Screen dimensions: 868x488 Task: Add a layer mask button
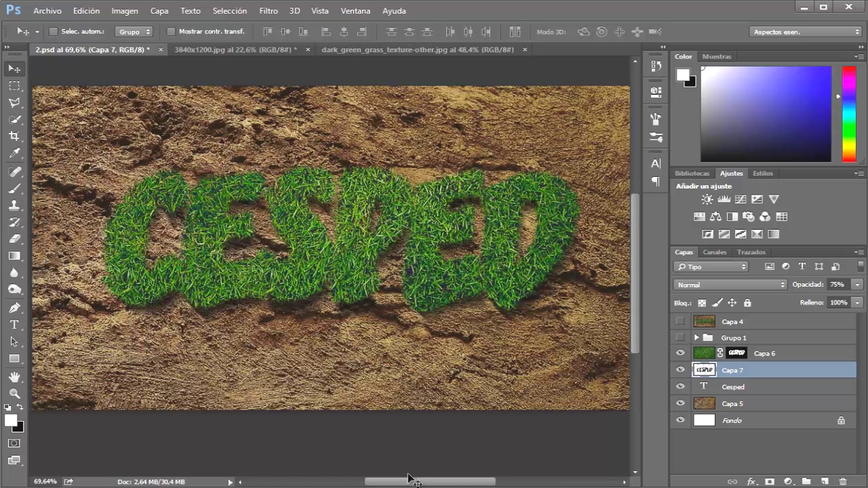[x=770, y=481]
